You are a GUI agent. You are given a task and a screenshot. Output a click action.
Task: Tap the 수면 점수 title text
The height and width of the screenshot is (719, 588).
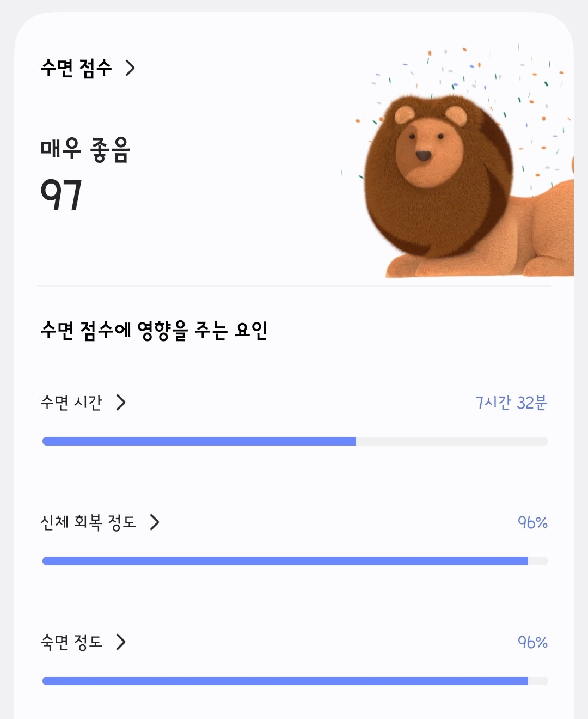[76, 68]
